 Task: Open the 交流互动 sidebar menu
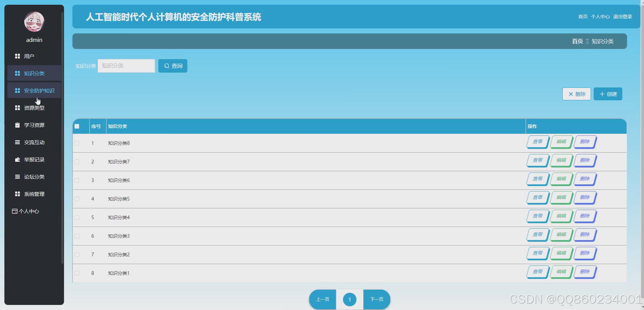click(x=34, y=142)
